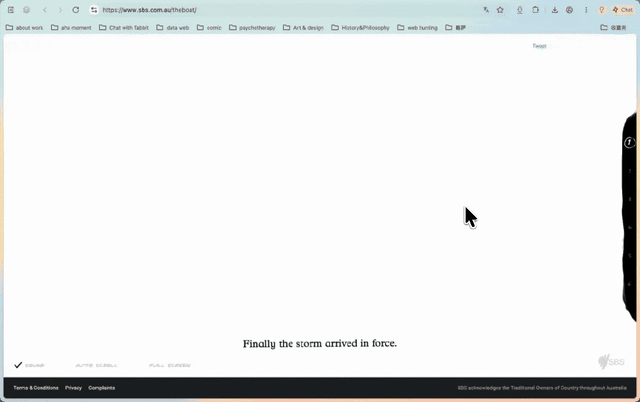Go forward to the next page
The height and width of the screenshot is (402, 640).
60,10
